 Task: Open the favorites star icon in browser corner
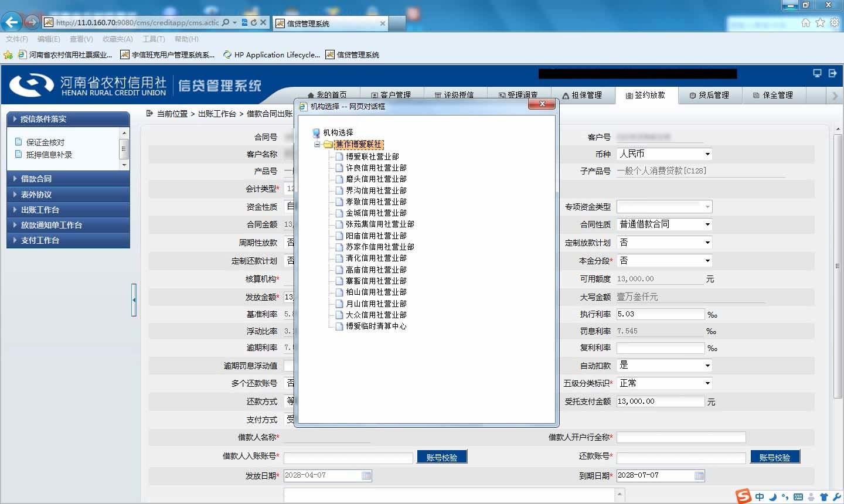pos(820,22)
